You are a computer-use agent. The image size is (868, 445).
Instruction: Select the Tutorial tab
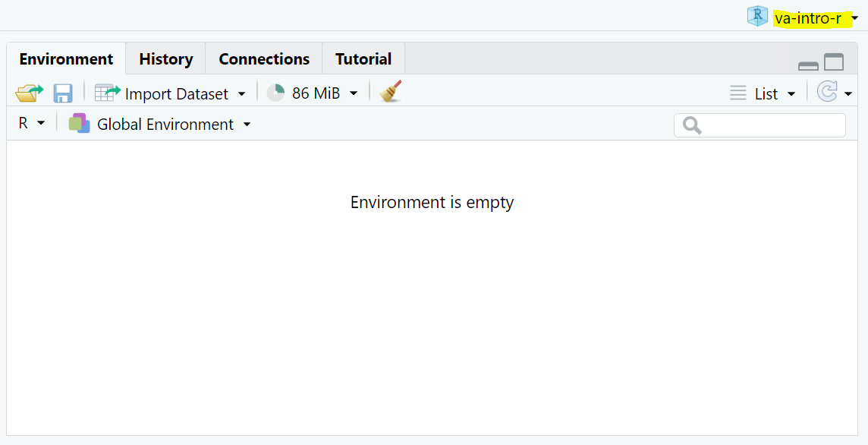pyautogui.click(x=363, y=59)
